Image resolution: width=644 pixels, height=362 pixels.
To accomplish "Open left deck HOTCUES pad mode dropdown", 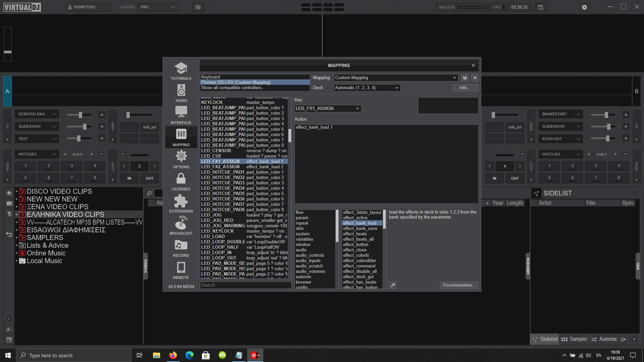I will [x=37, y=154].
